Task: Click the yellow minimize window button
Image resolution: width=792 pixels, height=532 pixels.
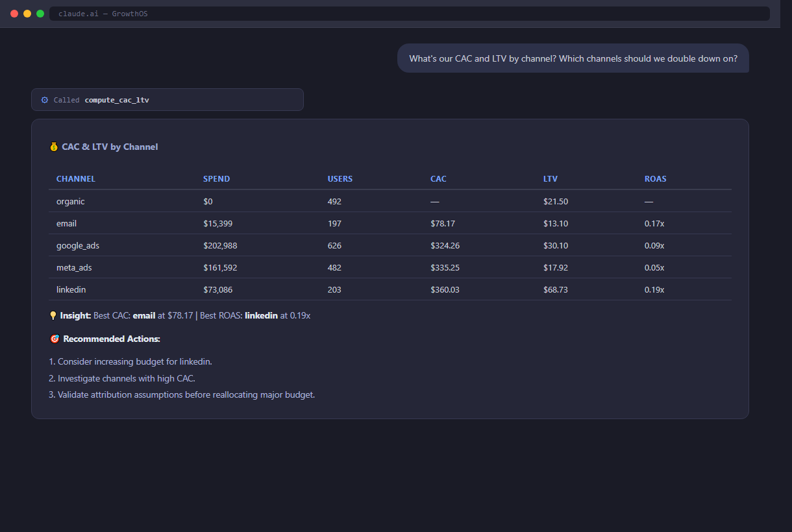Action: coord(27,14)
